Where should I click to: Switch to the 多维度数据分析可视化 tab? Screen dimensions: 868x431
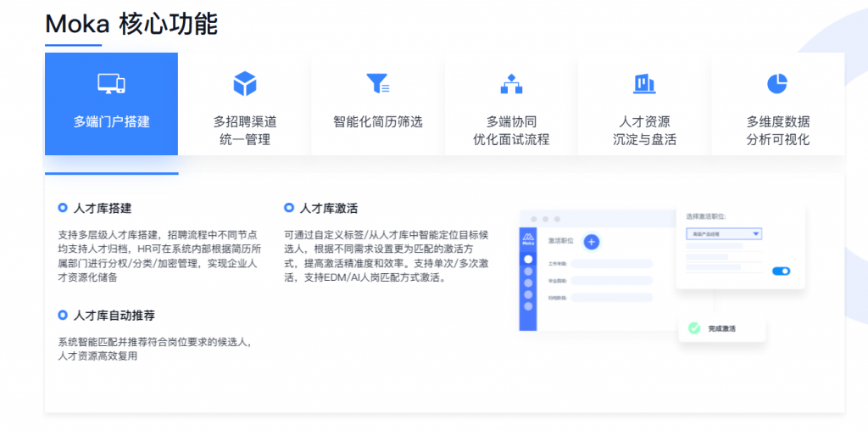tap(777, 131)
